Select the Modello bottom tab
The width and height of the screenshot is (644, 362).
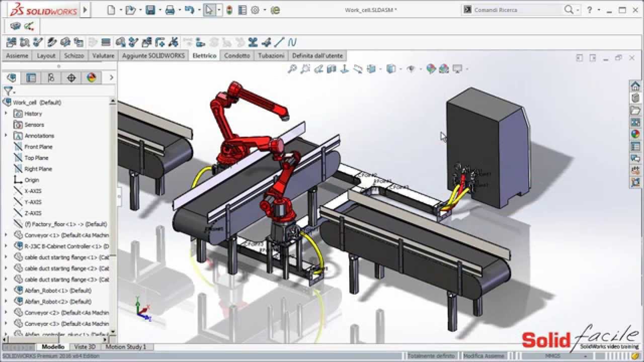[x=53, y=346]
